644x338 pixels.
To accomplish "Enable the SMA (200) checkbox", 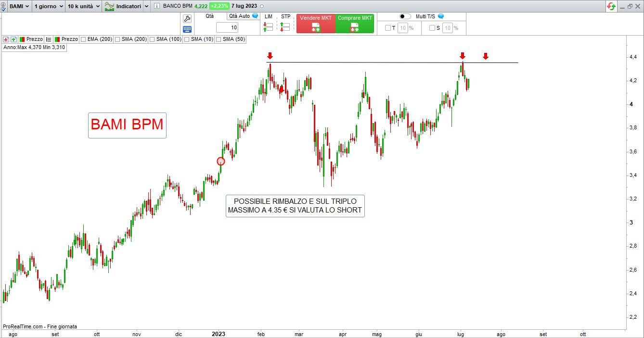I will click(118, 39).
